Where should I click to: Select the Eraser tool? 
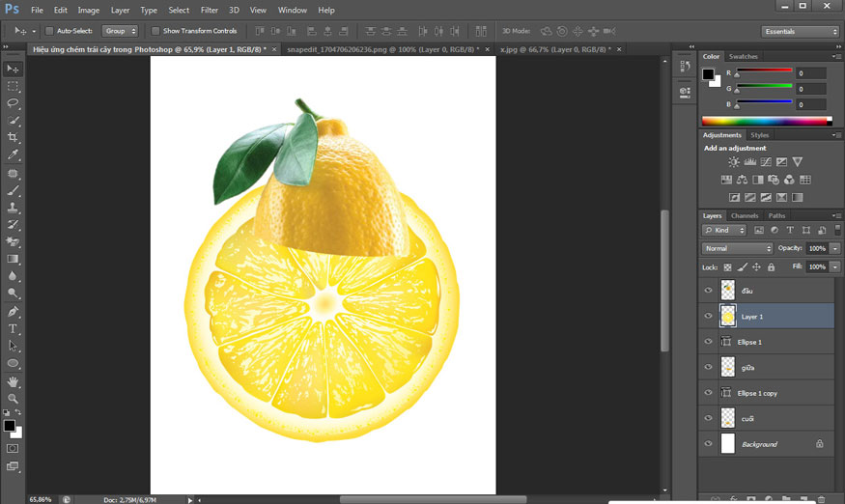(13, 242)
